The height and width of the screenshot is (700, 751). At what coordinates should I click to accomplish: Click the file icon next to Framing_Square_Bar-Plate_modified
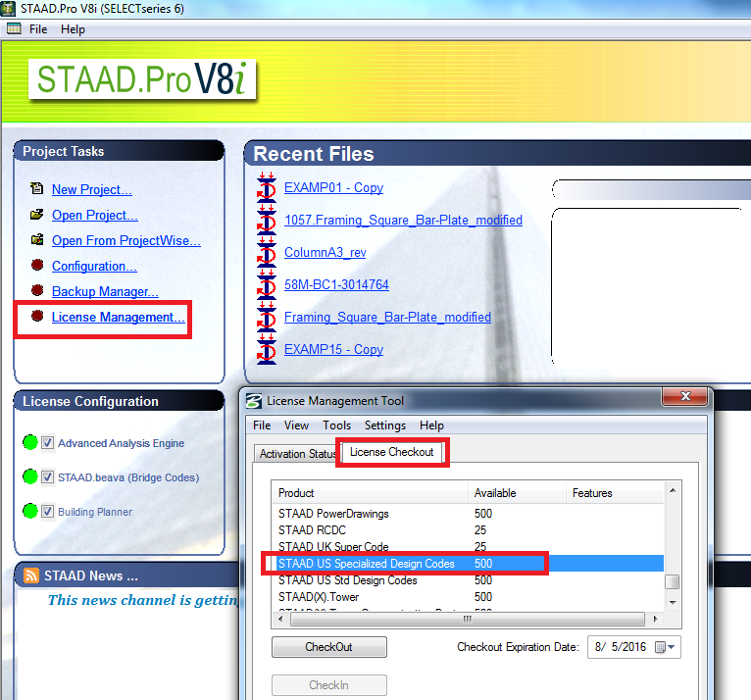(267, 317)
